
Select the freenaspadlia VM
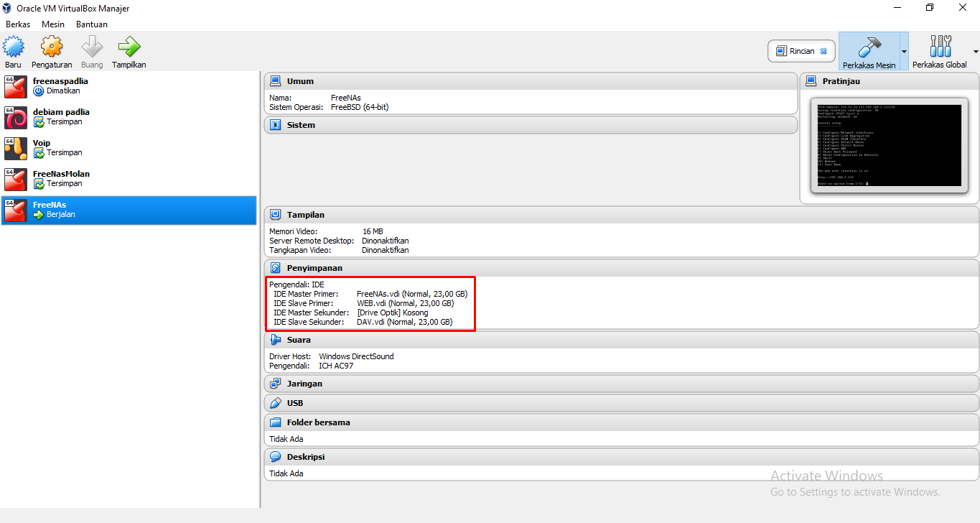click(x=129, y=86)
